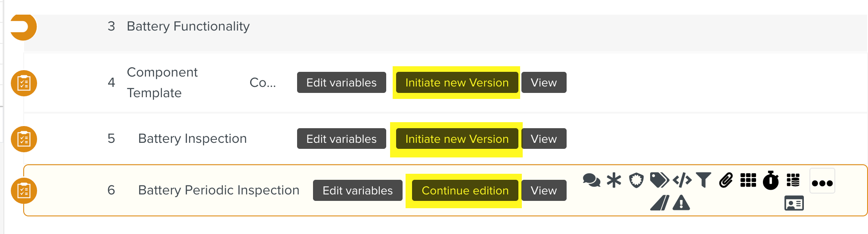This screenshot has height=234, width=868.
Task: Select the Battery Functionality section row
Action: tap(188, 27)
